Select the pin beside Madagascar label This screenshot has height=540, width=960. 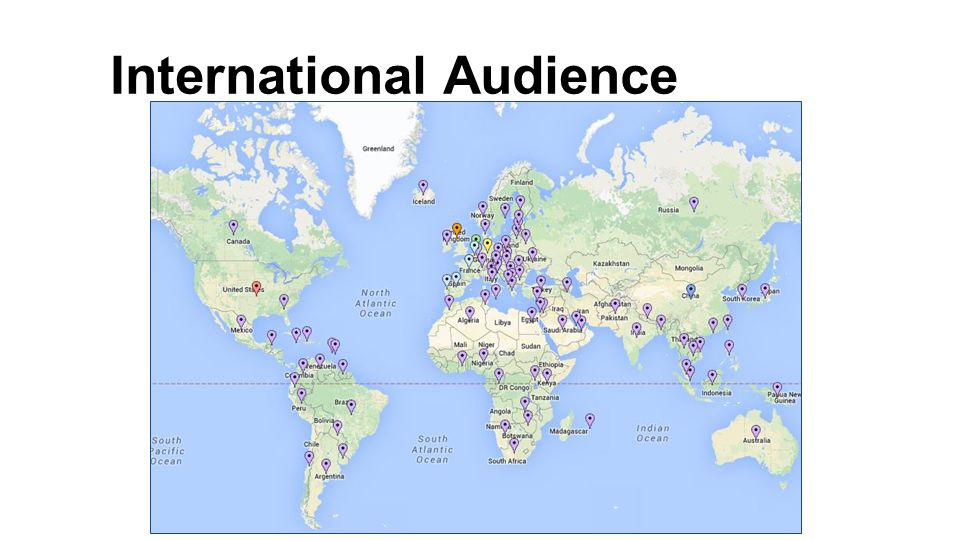click(590, 420)
